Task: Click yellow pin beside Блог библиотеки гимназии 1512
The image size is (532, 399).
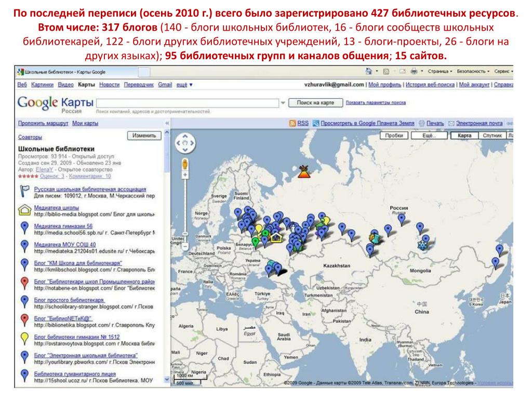Action: 24,339
